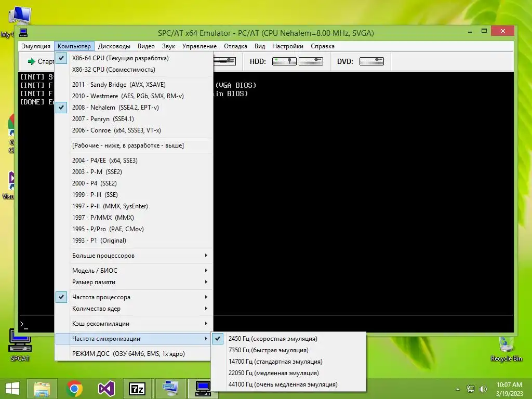Open the Управление menu
Image resolution: width=532 pixels, height=399 pixels.
coord(199,46)
